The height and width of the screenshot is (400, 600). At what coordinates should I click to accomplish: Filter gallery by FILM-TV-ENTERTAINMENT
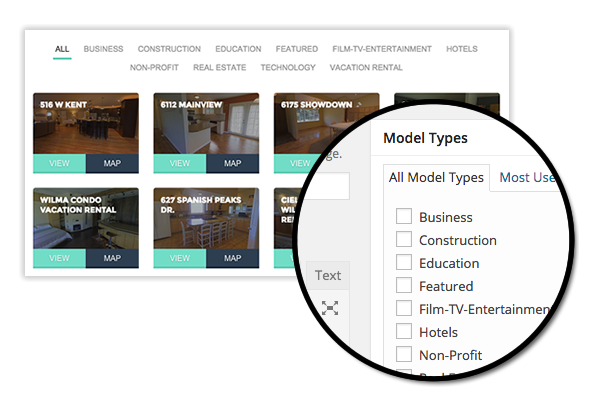[382, 49]
